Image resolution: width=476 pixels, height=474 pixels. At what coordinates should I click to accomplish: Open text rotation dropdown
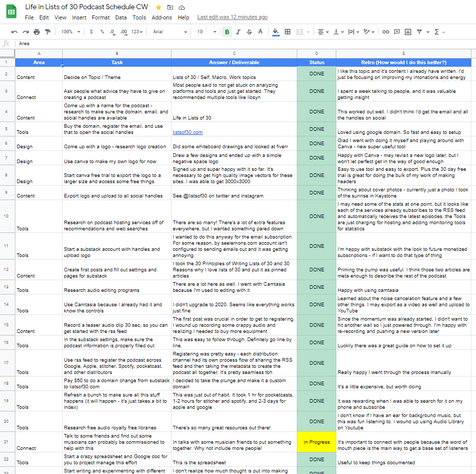[369, 32]
